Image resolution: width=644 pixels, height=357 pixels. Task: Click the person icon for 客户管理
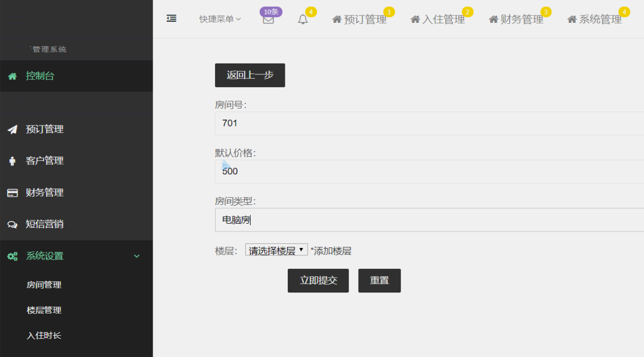(x=12, y=161)
